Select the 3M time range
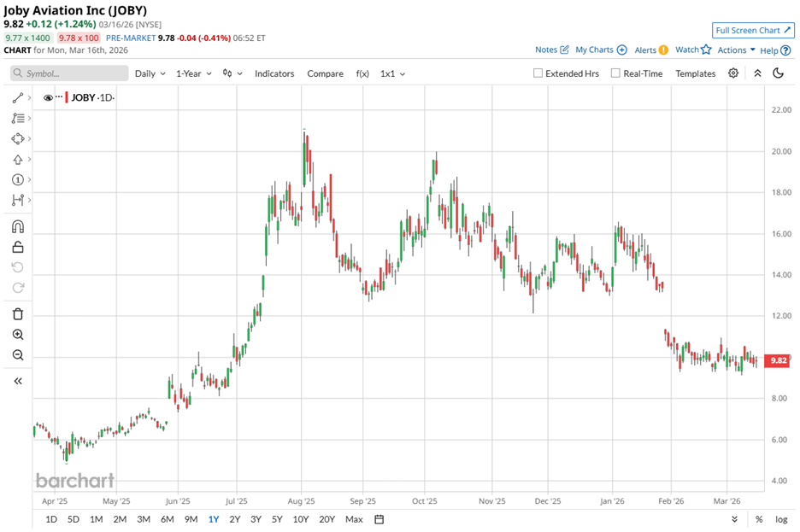This screenshot has height=532, width=800. point(144,519)
